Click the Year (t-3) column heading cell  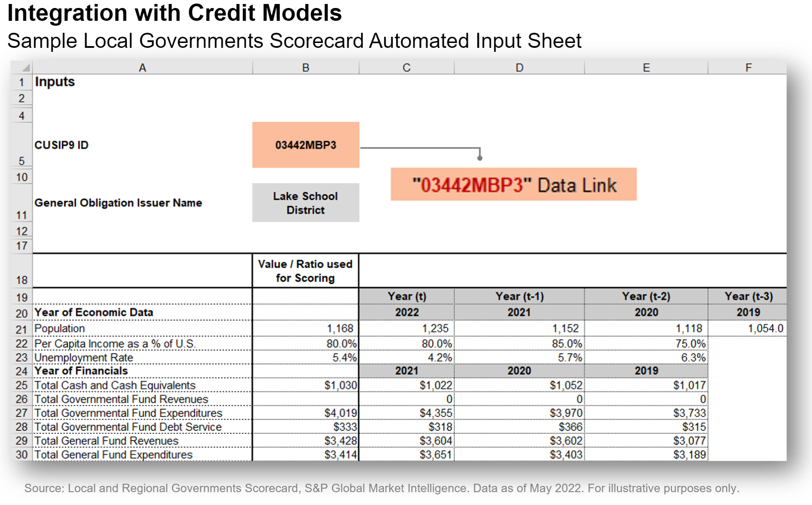tap(748, 296)
